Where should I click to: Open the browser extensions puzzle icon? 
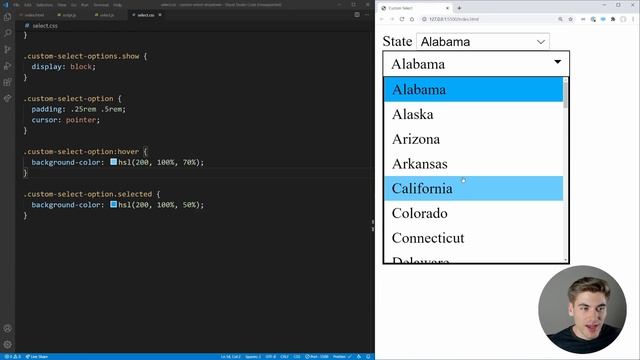[613, 19]
